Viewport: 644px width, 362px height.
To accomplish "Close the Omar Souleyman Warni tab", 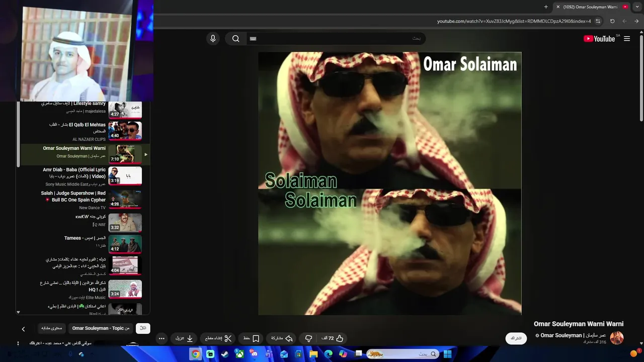I will (558, 7).
